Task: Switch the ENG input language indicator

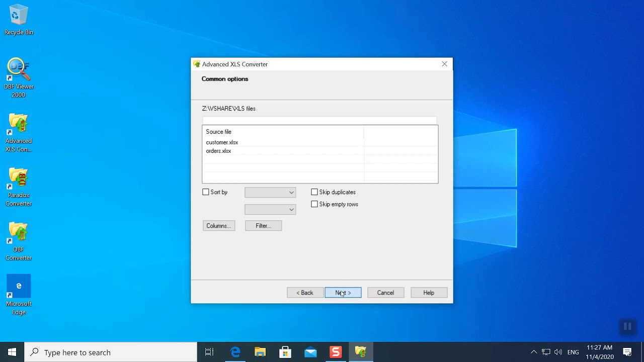Action: click(x=573, y=352)
